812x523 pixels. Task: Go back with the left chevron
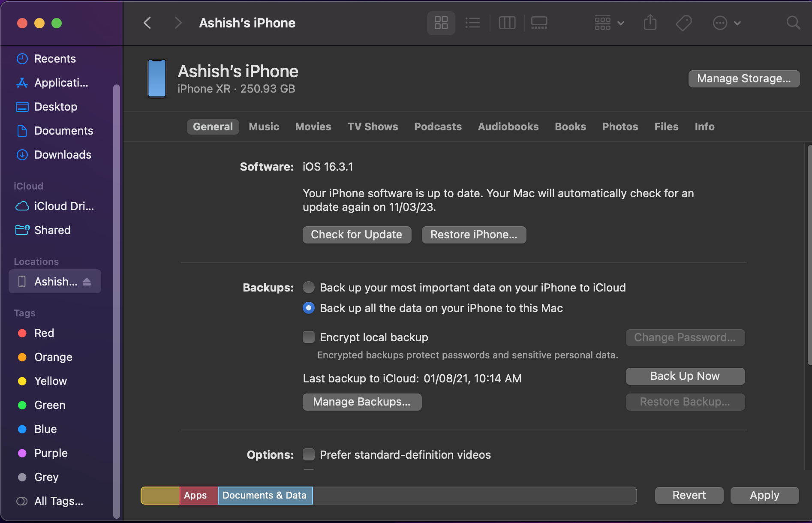(x=147, y=23)
